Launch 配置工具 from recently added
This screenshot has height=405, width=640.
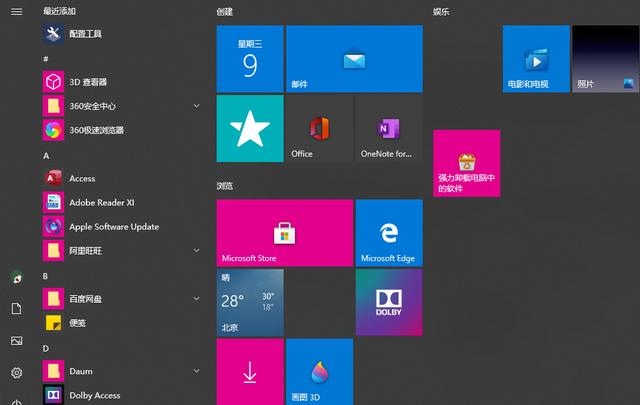click(x=122, y=33)
